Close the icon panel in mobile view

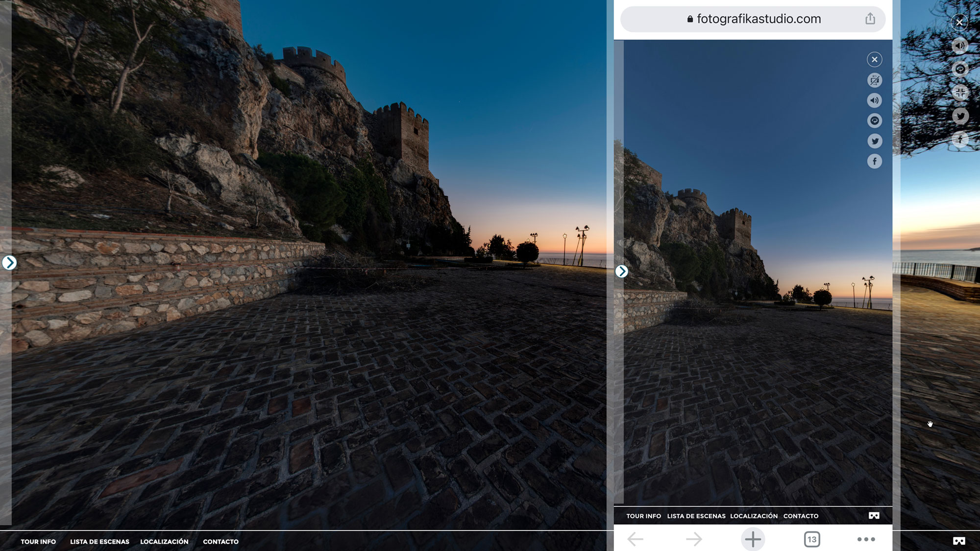[875, 60]
